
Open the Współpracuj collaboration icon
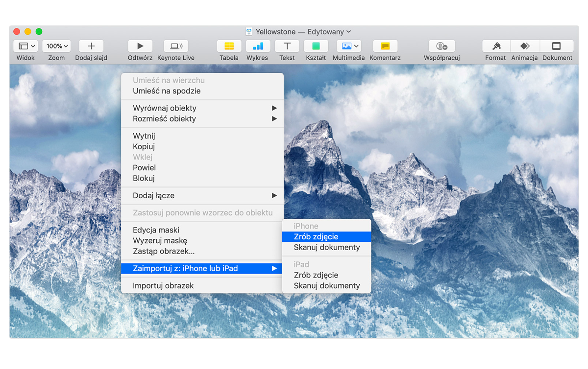tap(441, 46)
